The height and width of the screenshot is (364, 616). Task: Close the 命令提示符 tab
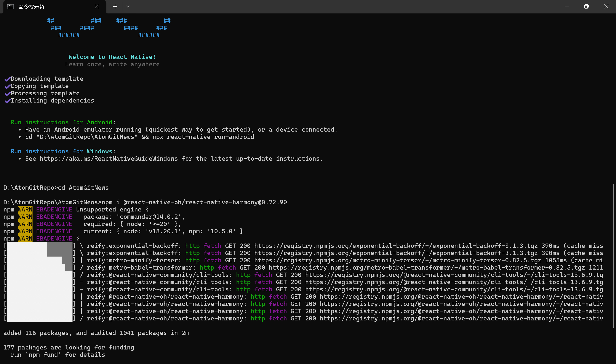click(97, 7)
